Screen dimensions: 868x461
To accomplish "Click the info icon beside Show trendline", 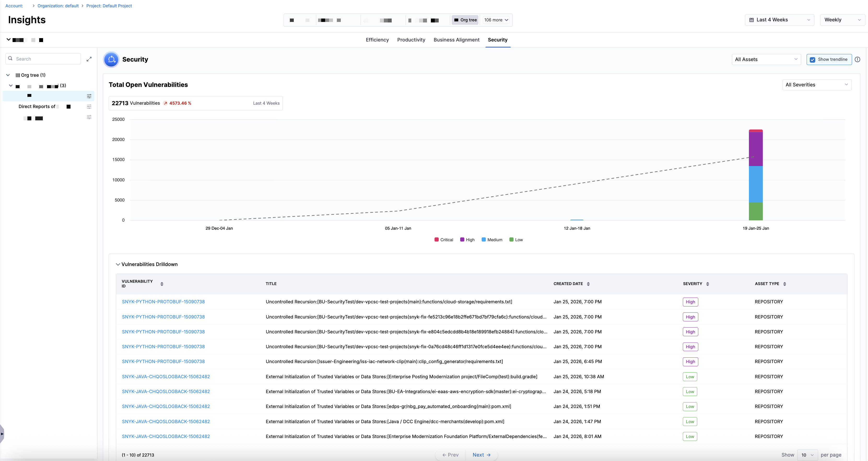I will coord(857,59).
